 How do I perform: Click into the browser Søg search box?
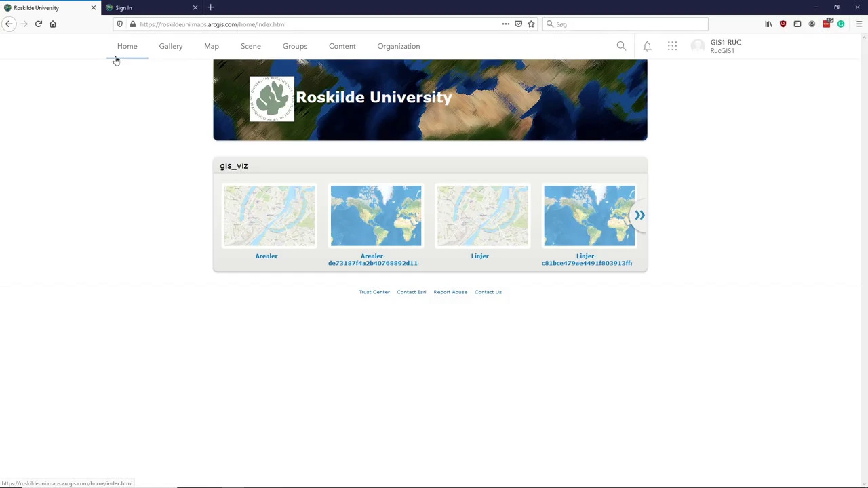click(x=625, y=24)
